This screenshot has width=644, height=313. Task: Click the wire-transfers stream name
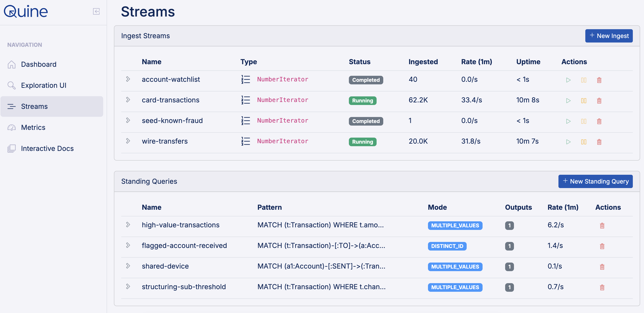click(x=165, y=141)
